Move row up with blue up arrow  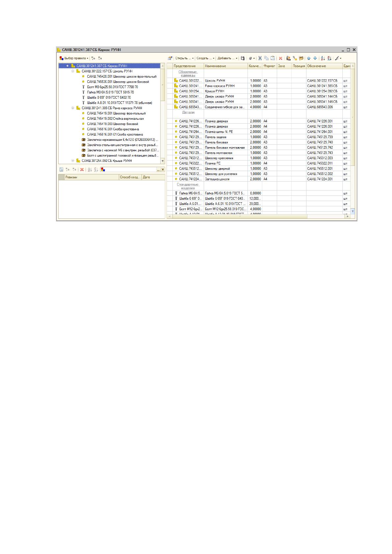tap(309, 58)
